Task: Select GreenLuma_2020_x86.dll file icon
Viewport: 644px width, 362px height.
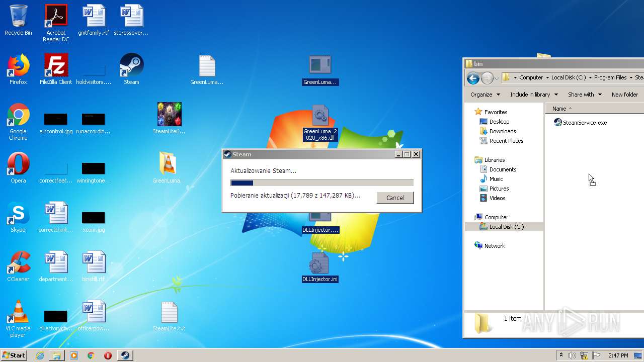Action: [x=320, y=123]
